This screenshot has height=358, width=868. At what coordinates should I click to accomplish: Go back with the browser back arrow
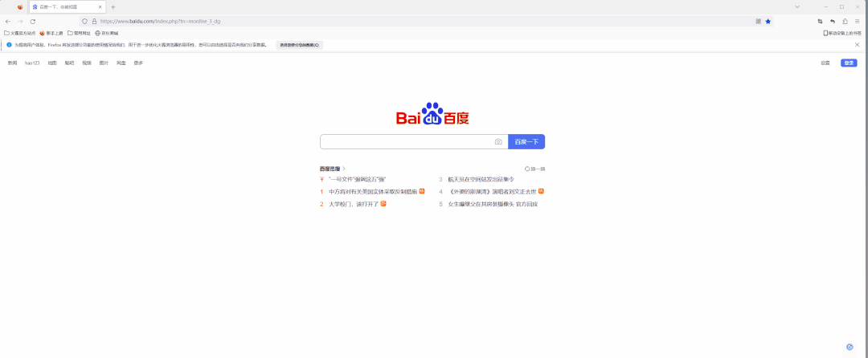coord(8,22)
